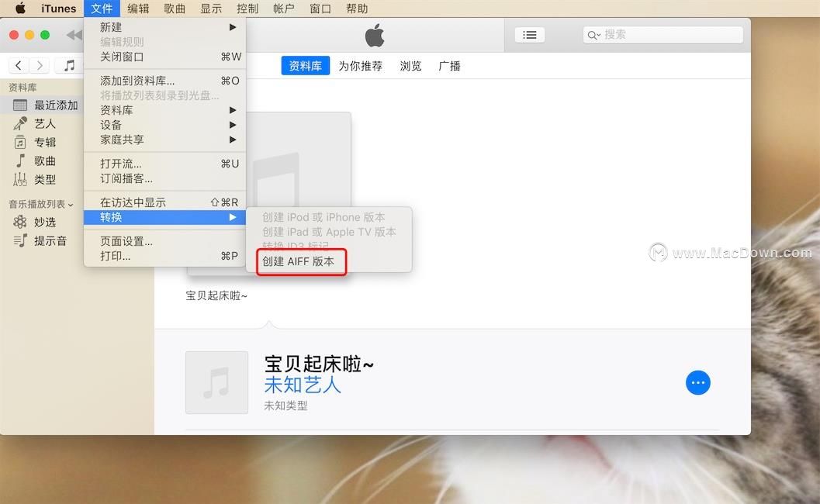Open the 控制 menu

click(x=247, y=9)
